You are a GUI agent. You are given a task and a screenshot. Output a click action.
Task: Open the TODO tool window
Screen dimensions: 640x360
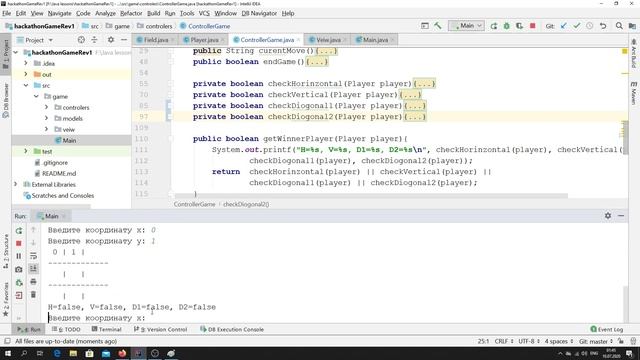(x=66, y=329)
